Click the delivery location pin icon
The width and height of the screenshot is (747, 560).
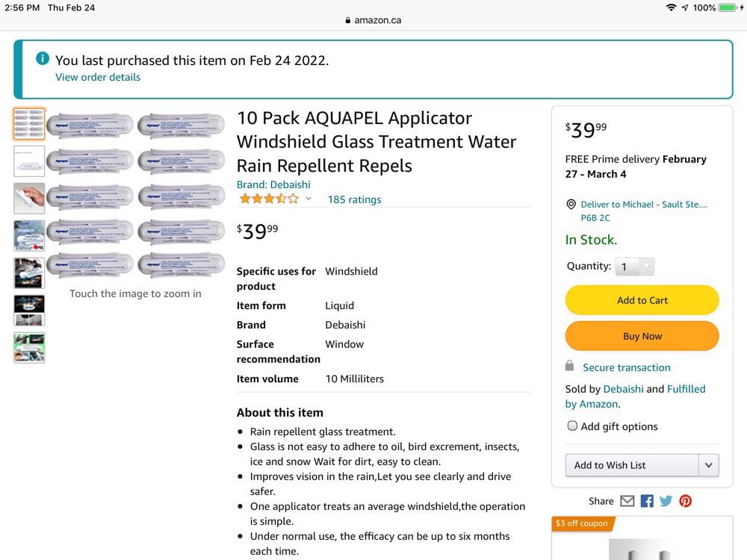[571, 205]
